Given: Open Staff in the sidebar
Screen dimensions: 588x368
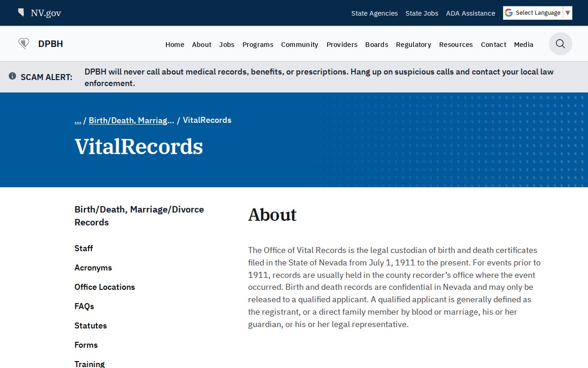Looking at the screenshot, I should (84, 248).
